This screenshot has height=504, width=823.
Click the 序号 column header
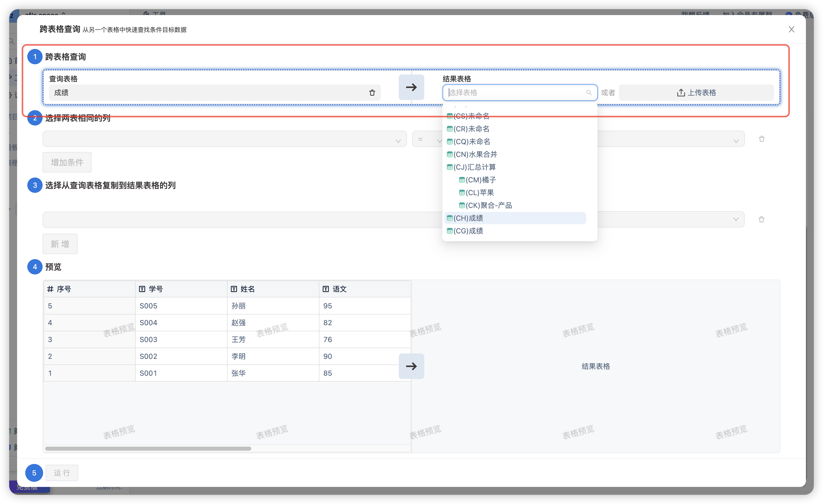click(x=89, y=289)
